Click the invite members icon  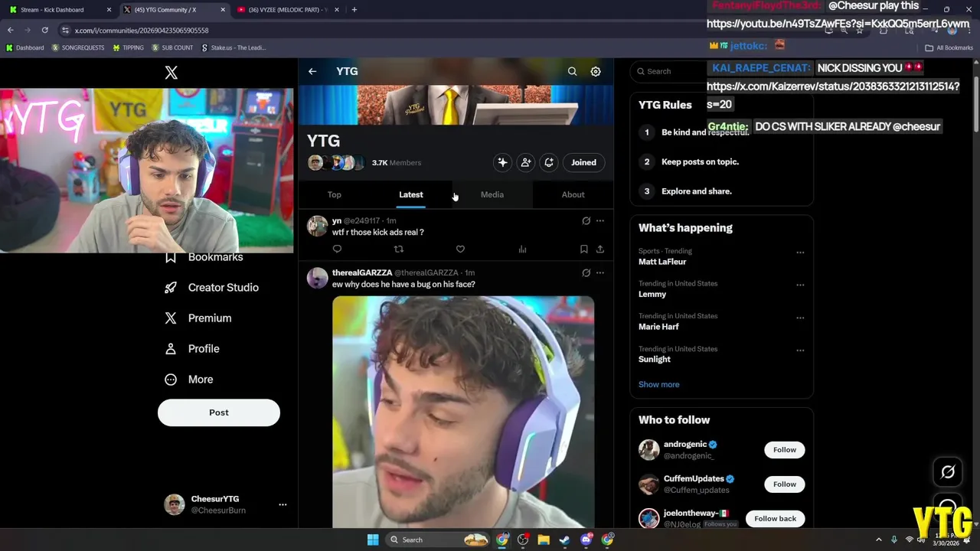[x=526, y=162]
